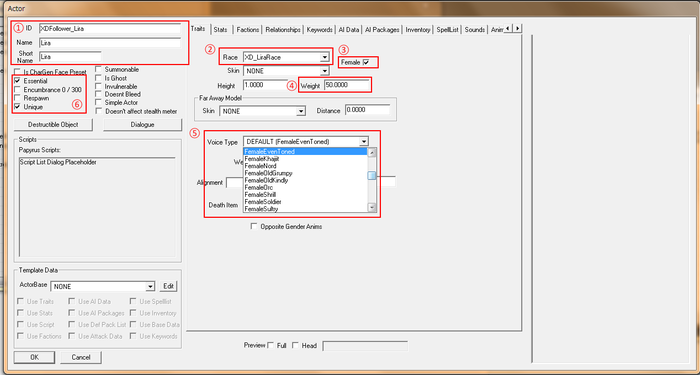The image size is (700, 375).
Task: Enable the Invulnerable checkbox
Action: (99, 87)
